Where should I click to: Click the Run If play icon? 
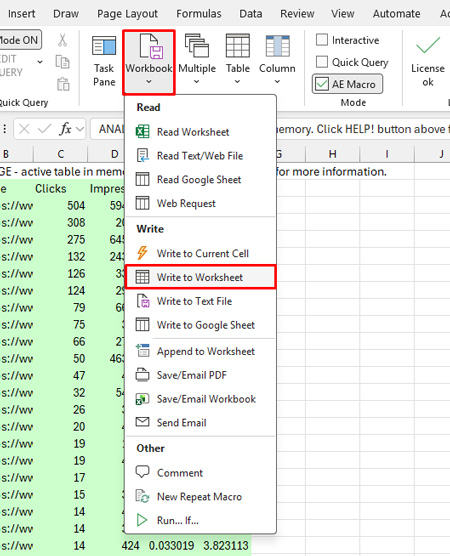tap(142, 520)
